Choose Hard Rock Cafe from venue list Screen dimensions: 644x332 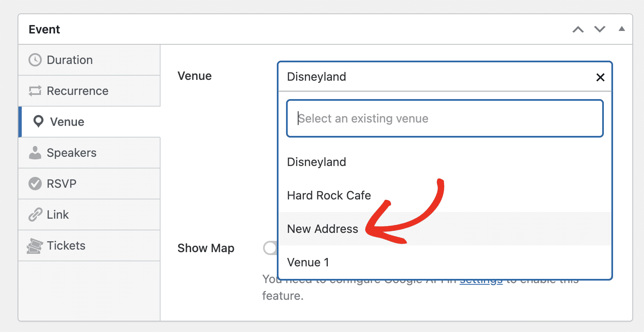[445, 195]
